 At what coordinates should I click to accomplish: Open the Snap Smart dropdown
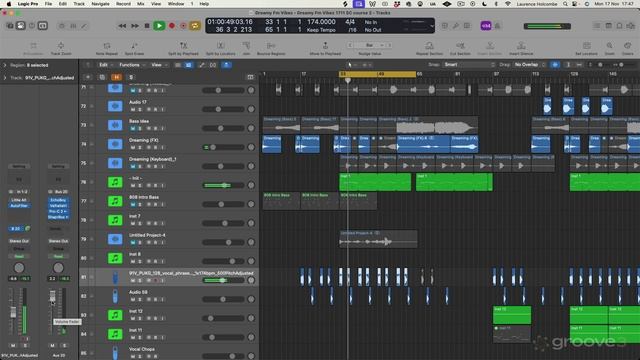tap(469, 64)
